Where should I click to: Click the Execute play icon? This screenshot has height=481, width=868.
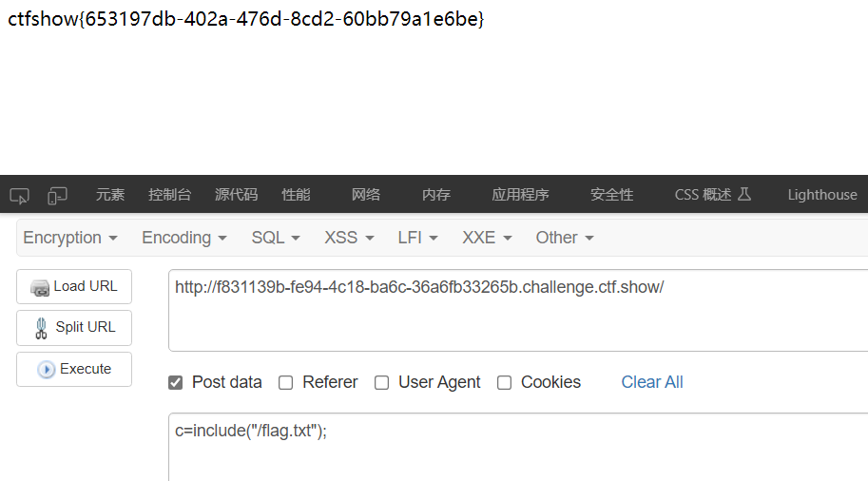pos(46,369)
